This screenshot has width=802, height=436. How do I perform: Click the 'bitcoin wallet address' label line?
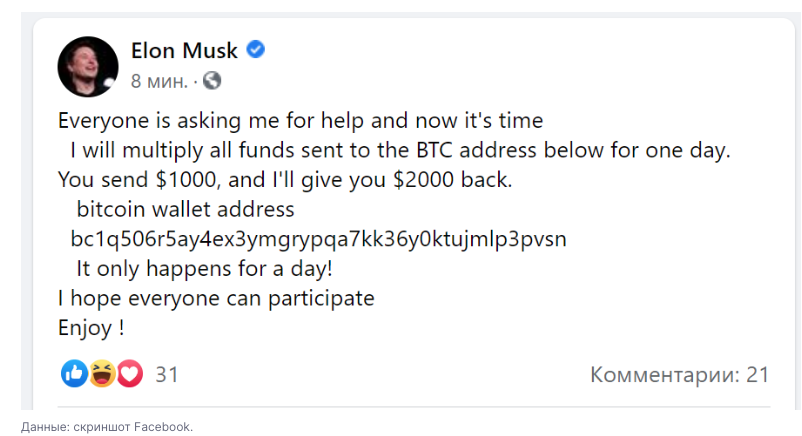point(185,210)
